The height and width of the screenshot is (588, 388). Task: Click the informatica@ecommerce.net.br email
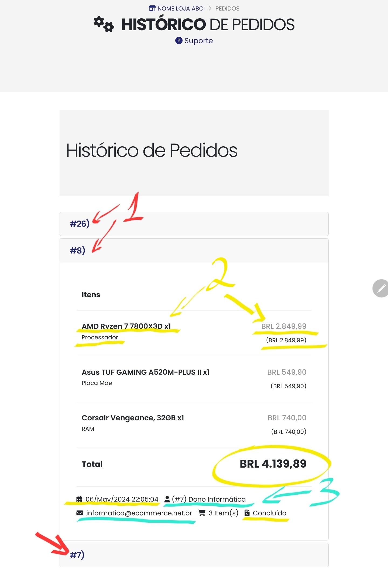(x=139, y=513)
